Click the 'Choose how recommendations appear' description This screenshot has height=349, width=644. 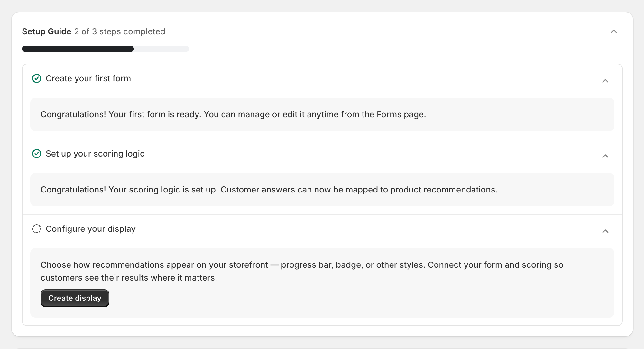[302, 271]
